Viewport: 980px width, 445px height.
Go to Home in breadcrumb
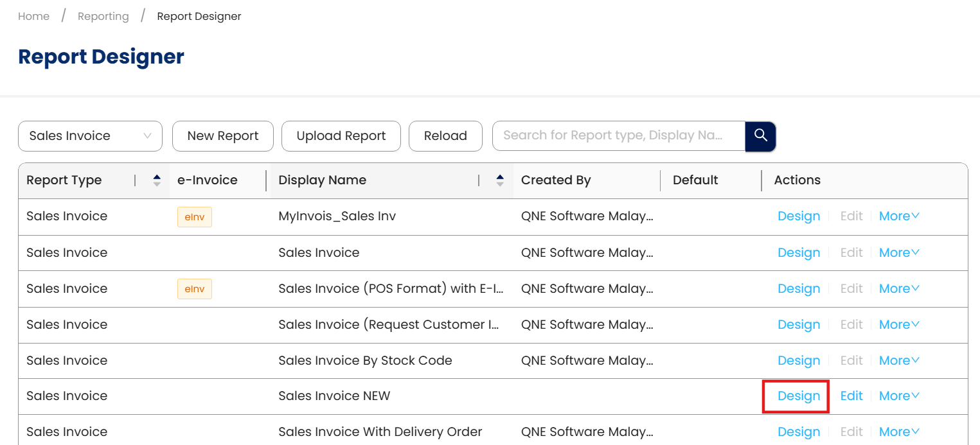tap(33, 17)
